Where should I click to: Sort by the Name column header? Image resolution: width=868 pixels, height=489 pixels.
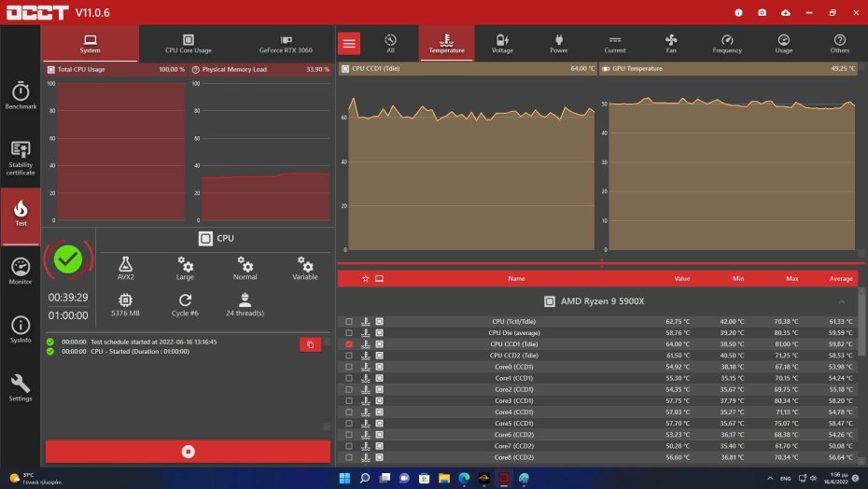[516, 278]
